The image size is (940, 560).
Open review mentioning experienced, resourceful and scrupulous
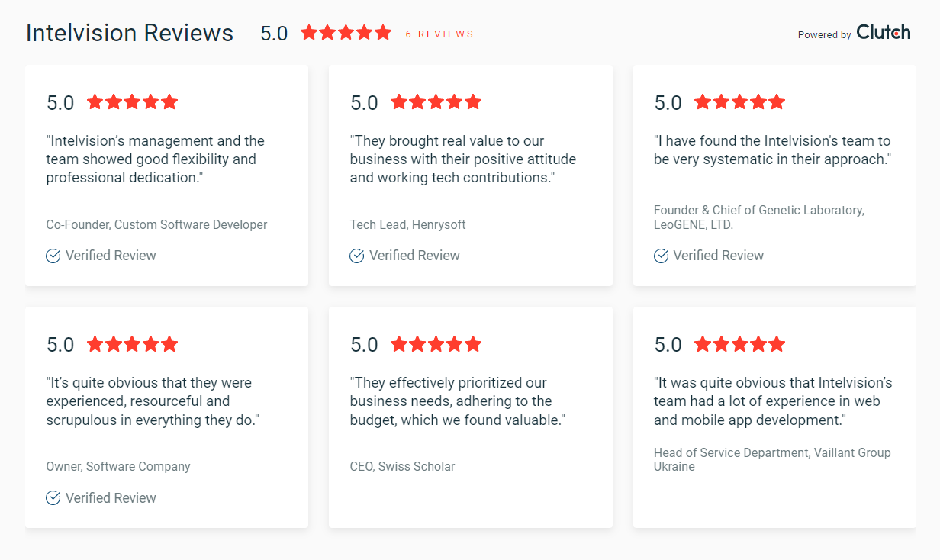tap(153, 401)
